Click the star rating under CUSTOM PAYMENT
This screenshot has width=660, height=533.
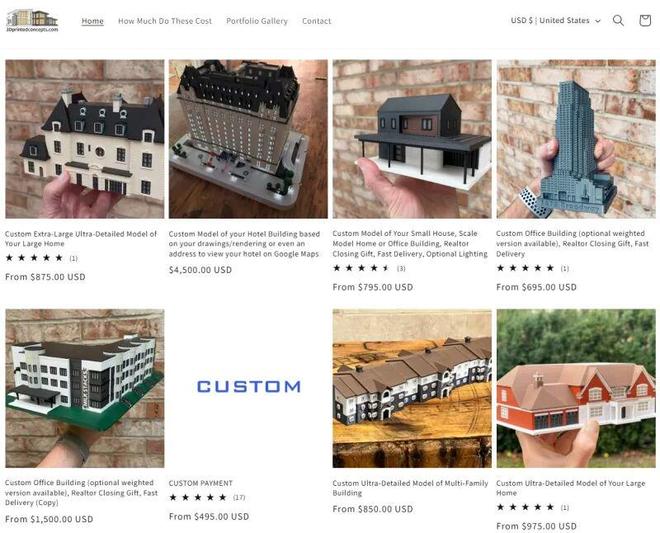[207, 497]
